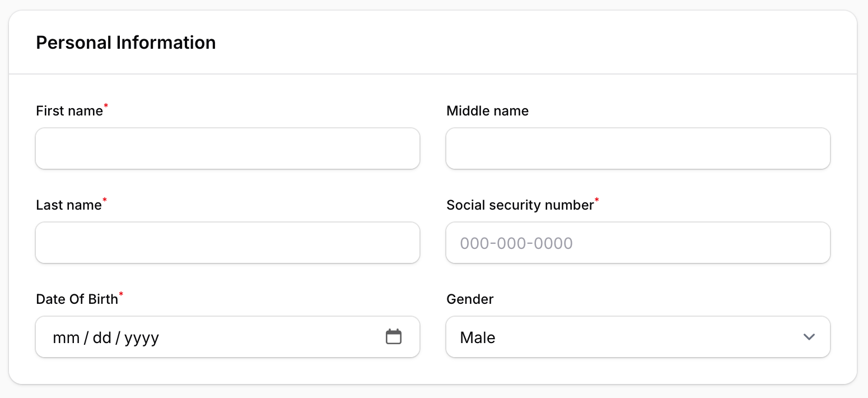This screenshot has height=398, width=868.
Task: Click the First name label
Action: [69, 111]
